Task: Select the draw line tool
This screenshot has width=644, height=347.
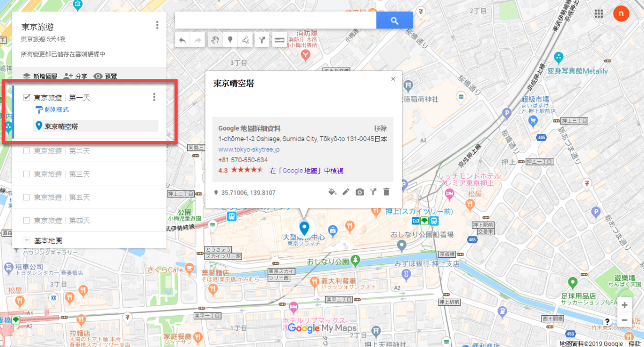Action: pyautogui.click(x=245, y=40)
